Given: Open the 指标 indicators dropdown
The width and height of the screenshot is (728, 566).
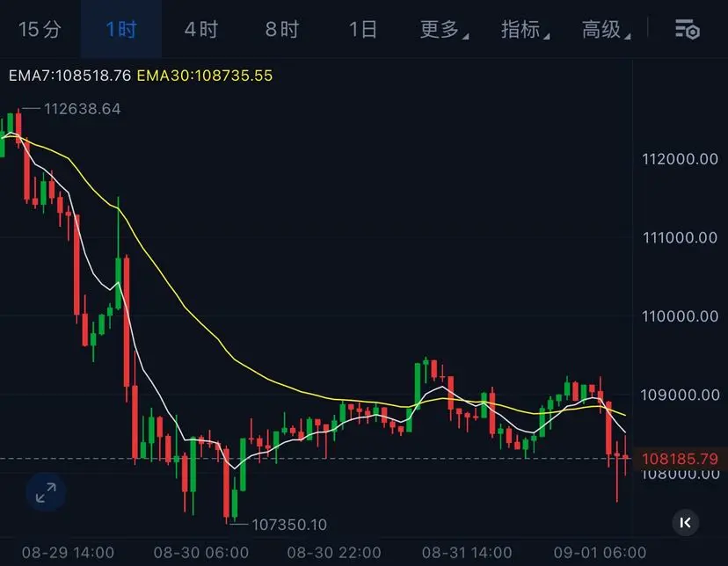Looking at the screenshot, I should click(525, 29).
